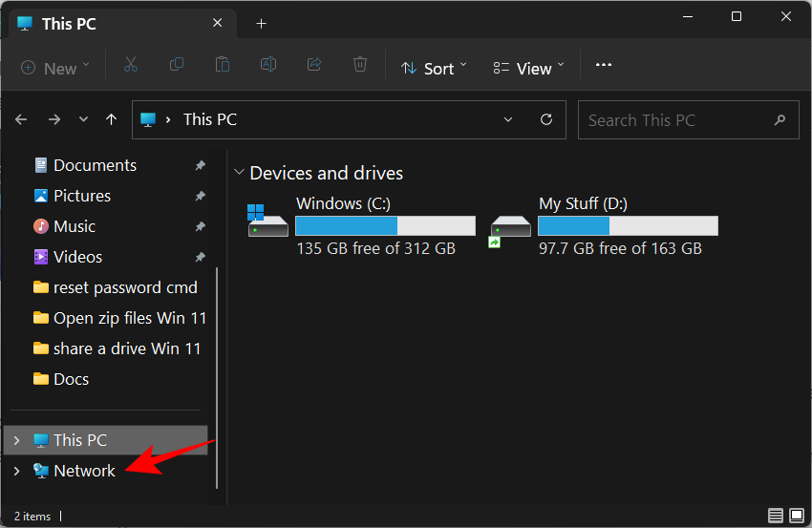Viewport: 812px width, 528px height.
Task: Refresh the This PC view
Action: click(x=546, y=119)
